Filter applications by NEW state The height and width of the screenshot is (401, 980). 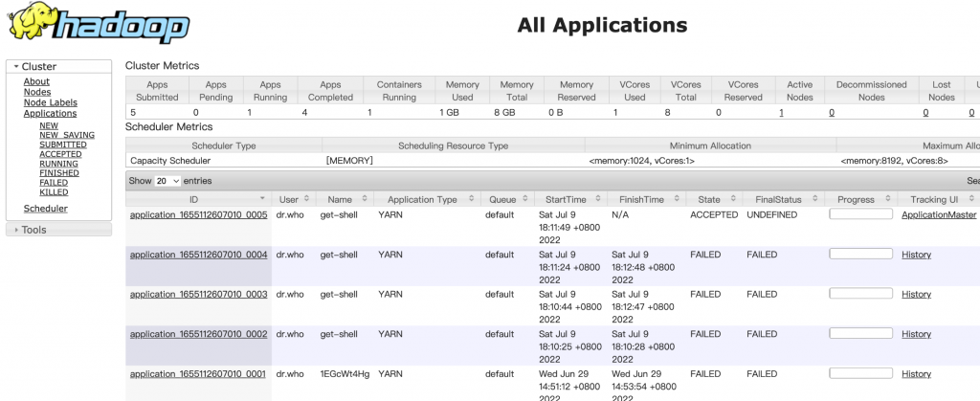coord(49,125)
